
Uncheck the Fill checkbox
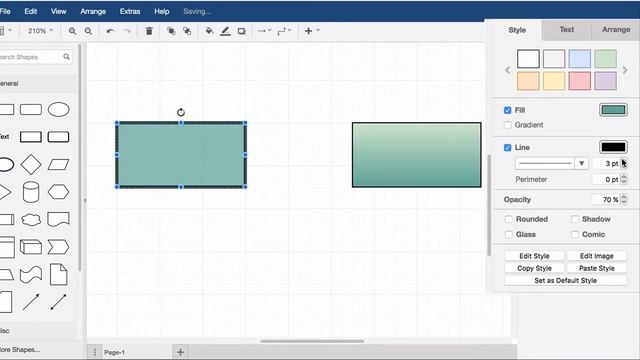pos(507,110)
